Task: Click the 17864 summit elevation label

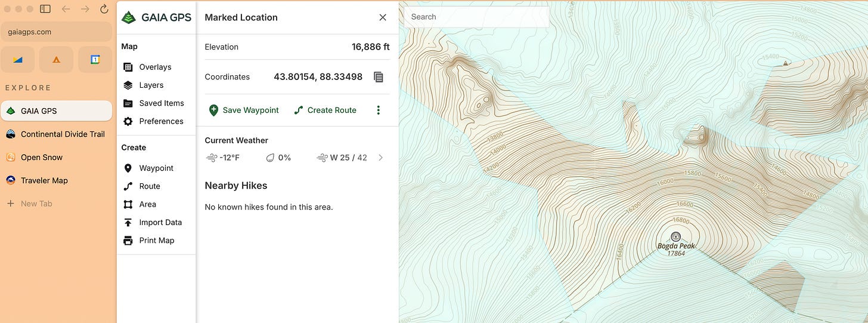Action: click(676, 254)
